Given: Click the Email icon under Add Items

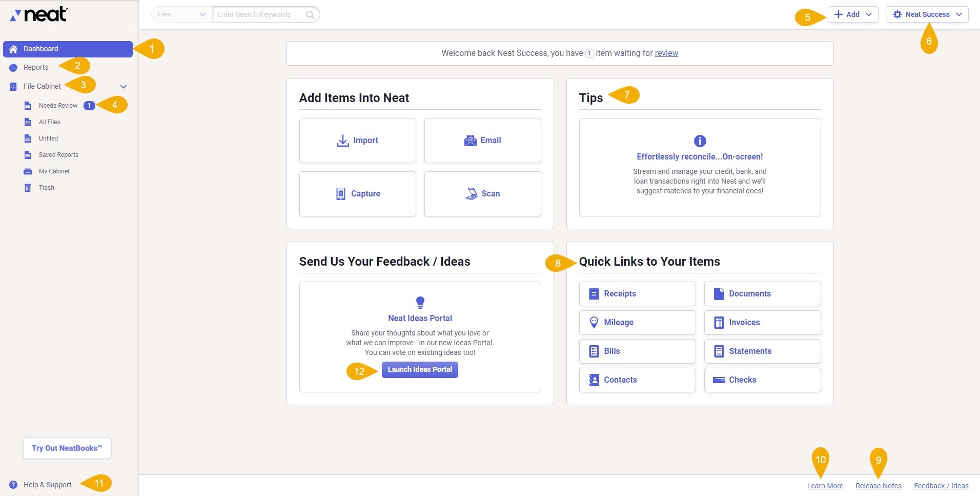Looking at the screenshot, I should click(x=470, y=140).
